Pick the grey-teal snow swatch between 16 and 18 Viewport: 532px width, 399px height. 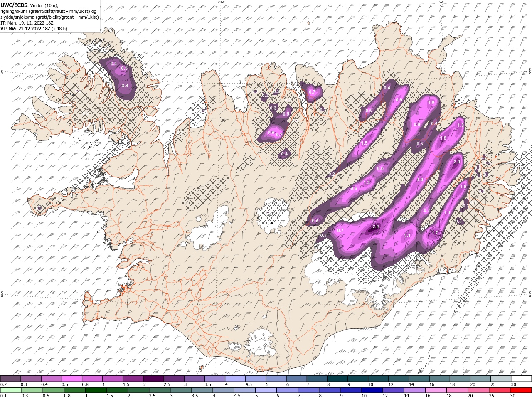439,379
